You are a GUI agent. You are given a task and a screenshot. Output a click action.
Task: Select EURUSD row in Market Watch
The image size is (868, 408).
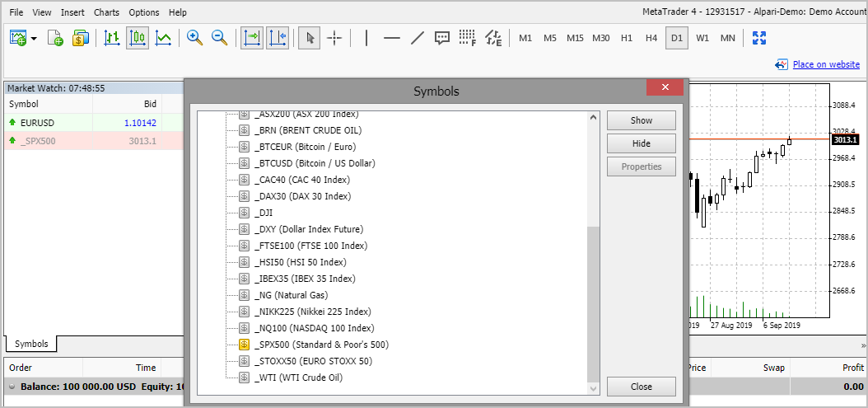[x=93, y=123]
